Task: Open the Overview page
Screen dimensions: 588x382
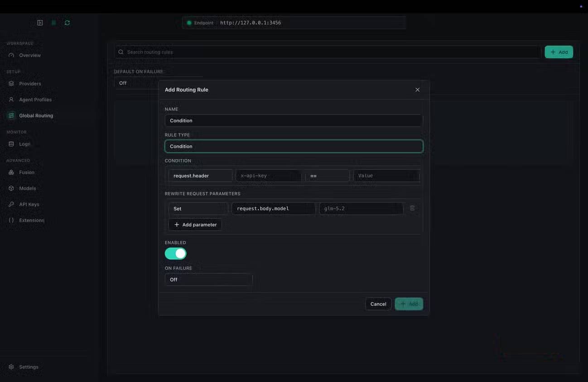Action: (x=30, y=55)
